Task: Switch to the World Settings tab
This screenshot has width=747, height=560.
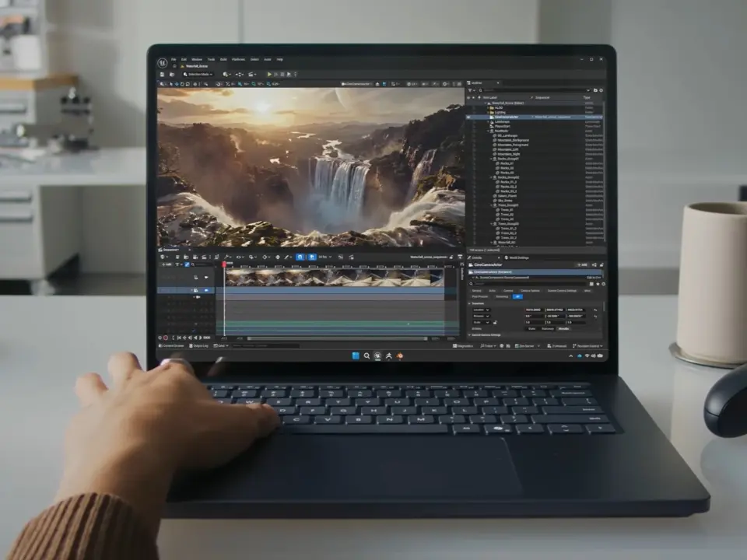Action: (x=517, y=257)
